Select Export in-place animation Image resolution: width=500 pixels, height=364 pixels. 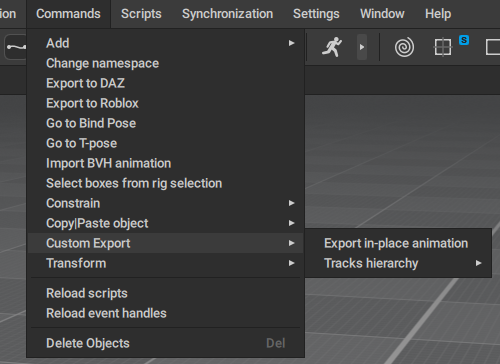coord(398,243)
